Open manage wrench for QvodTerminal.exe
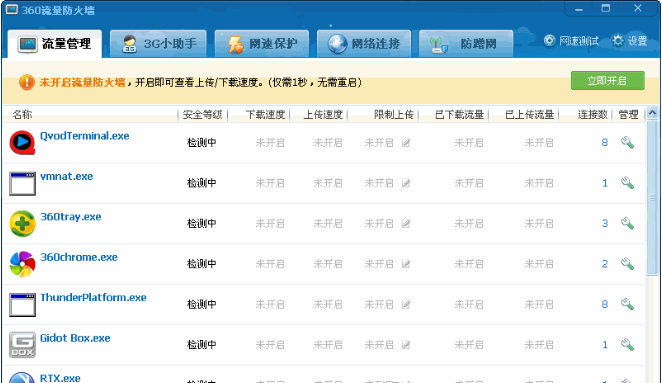This screenshot has width=662, height=383. pyautogui.click(x=627, y=143)
